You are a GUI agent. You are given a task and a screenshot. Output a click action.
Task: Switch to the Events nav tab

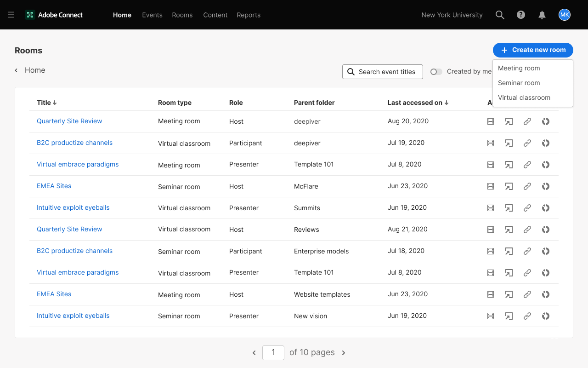tap(152, 15)
